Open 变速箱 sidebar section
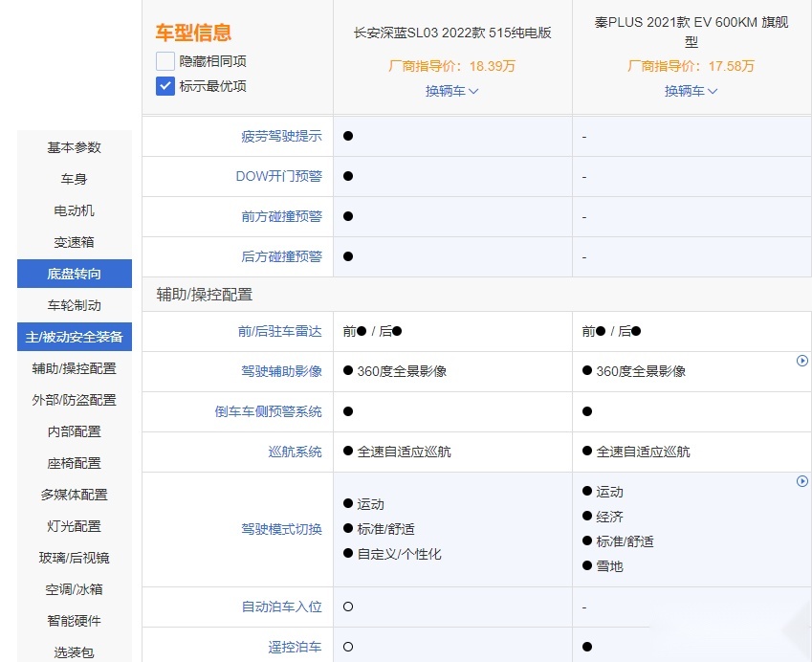Image resolution: width=812 pixels, height=662 pixels. [x=74, y=242]
